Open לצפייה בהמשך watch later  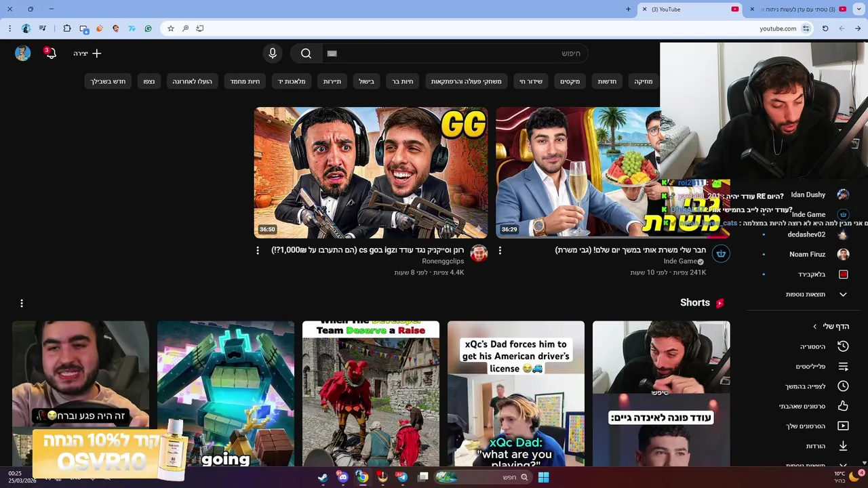tap(806, 386)
